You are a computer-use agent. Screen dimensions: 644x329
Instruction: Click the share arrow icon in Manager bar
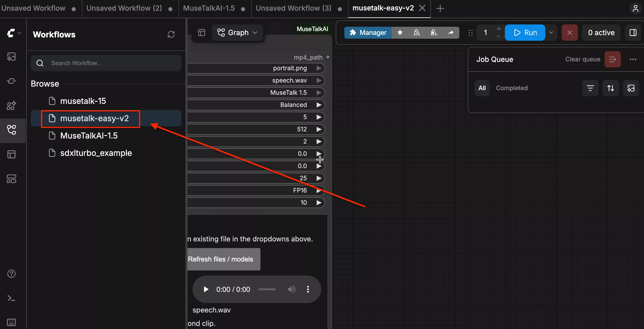click(x=451, y=33)
